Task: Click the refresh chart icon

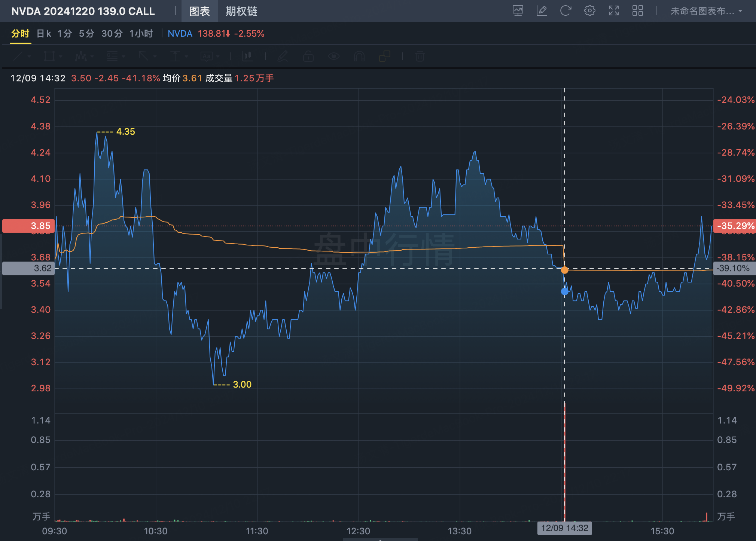Action: pyautogui.click(x=566, y=11)
